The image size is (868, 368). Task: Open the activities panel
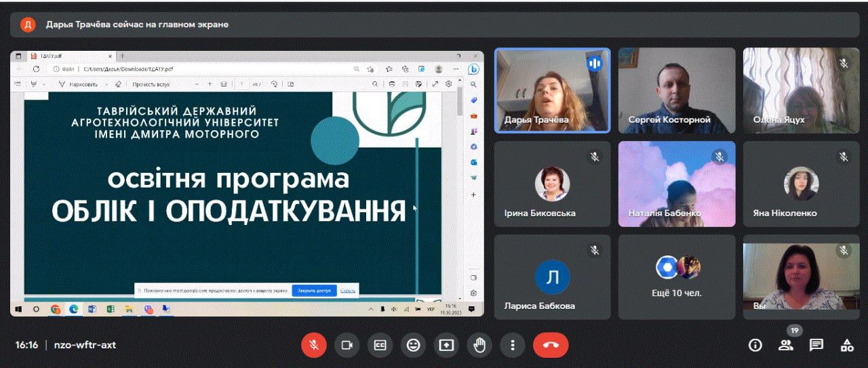coord(847,345)
